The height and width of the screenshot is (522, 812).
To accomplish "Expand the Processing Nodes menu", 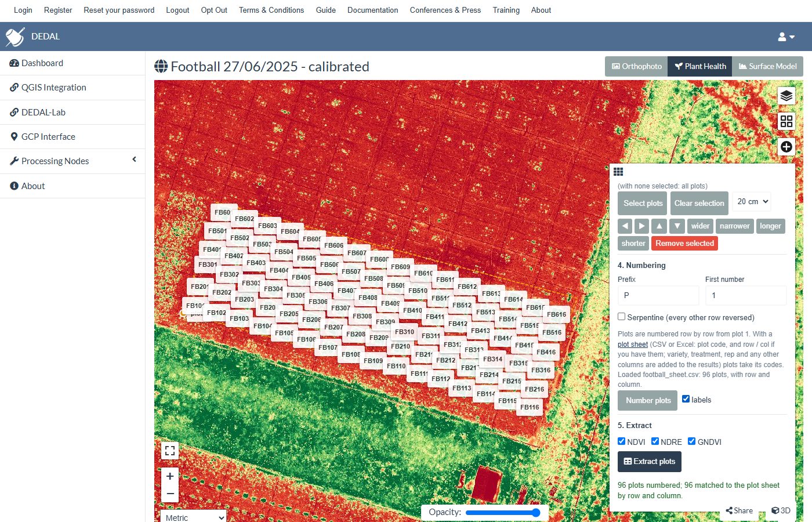I will point(72,161).
